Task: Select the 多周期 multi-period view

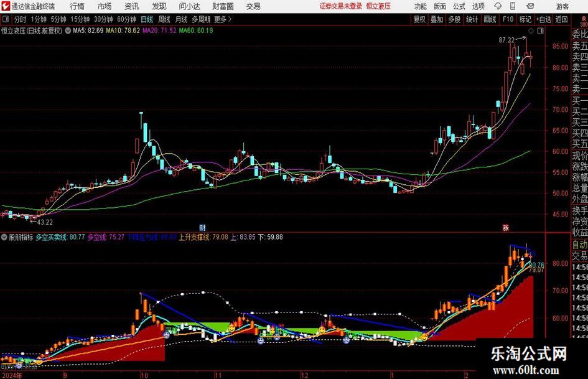Action: (201, 19)
